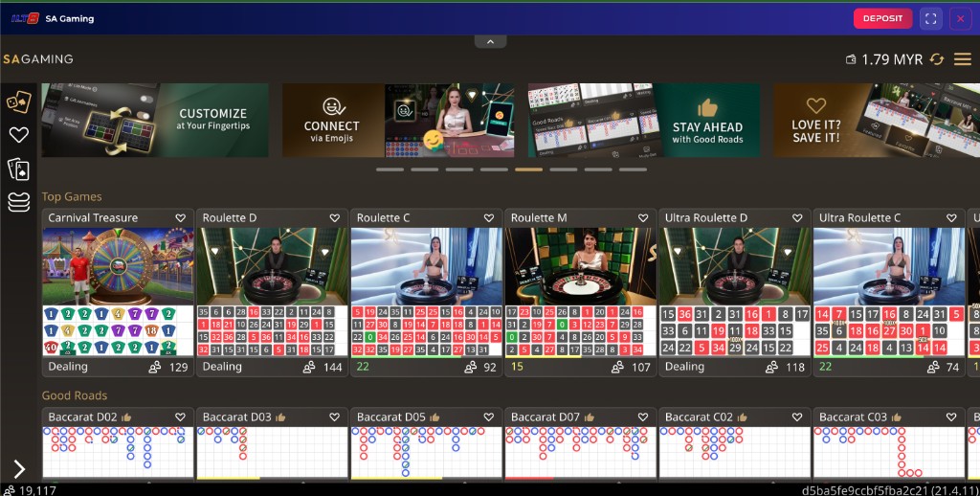Open the chips stack category in the sidebar
Viewport: 980px width, 496px height.
tap(19, 202)
